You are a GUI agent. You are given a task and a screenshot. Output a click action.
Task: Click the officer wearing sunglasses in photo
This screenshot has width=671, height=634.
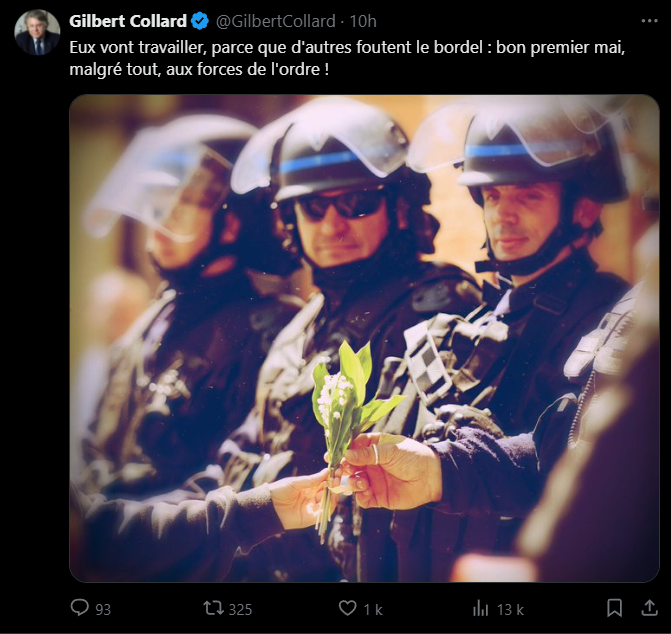[x=342, y=214]
